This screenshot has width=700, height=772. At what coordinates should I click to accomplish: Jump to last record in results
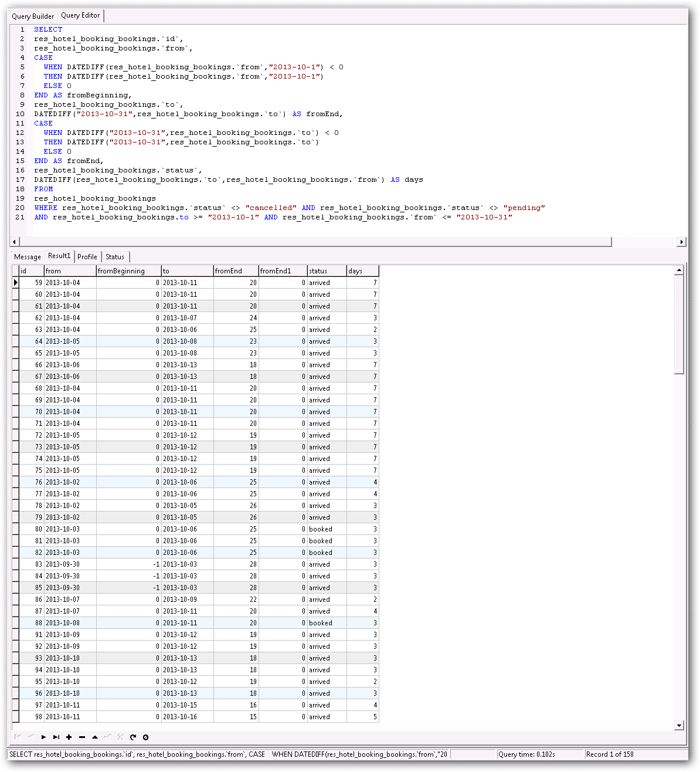click(x=56, y=737)
